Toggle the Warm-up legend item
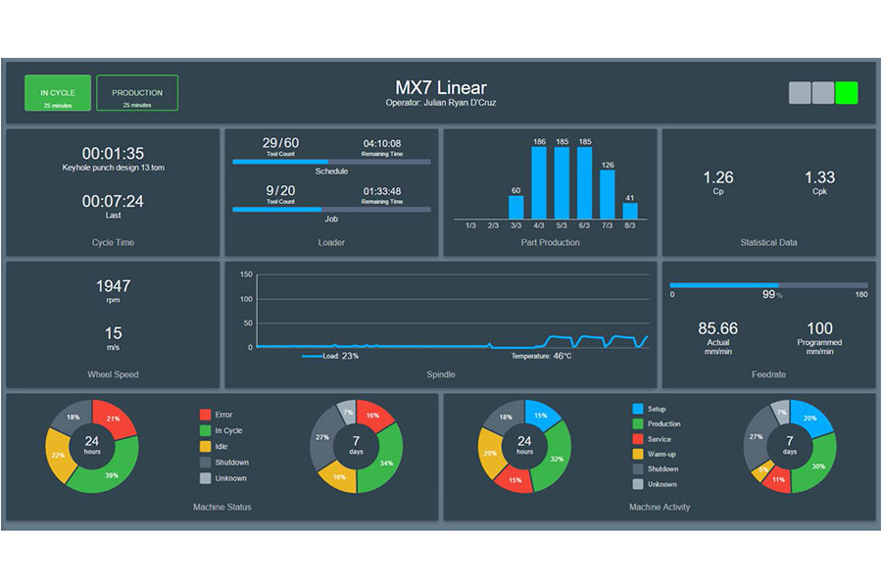 click(662, 454)
